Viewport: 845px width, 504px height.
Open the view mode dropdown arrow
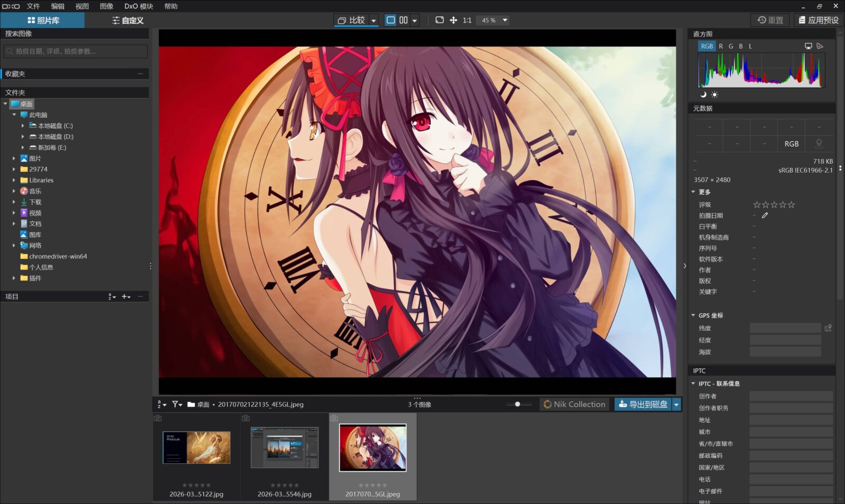(415, 21)
